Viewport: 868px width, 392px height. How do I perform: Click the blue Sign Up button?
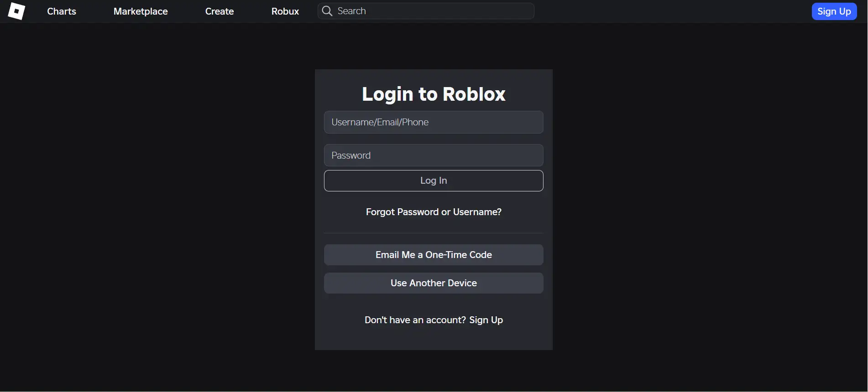click(x=834, y=11)
